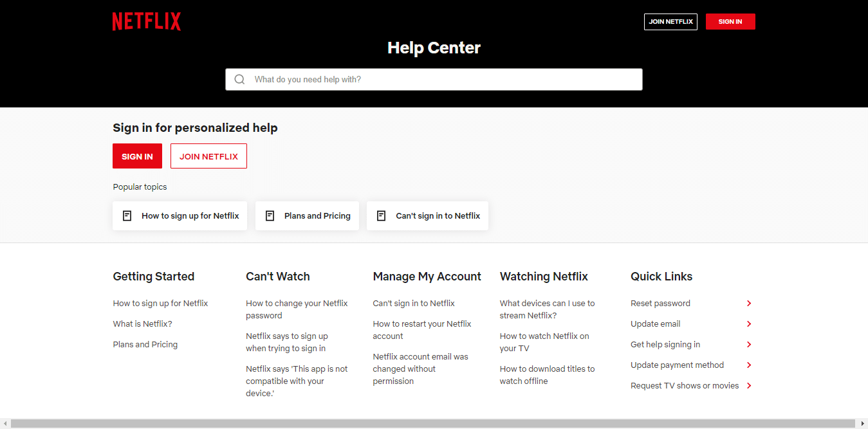Click the Watching Netflix heading

(544, 277)
